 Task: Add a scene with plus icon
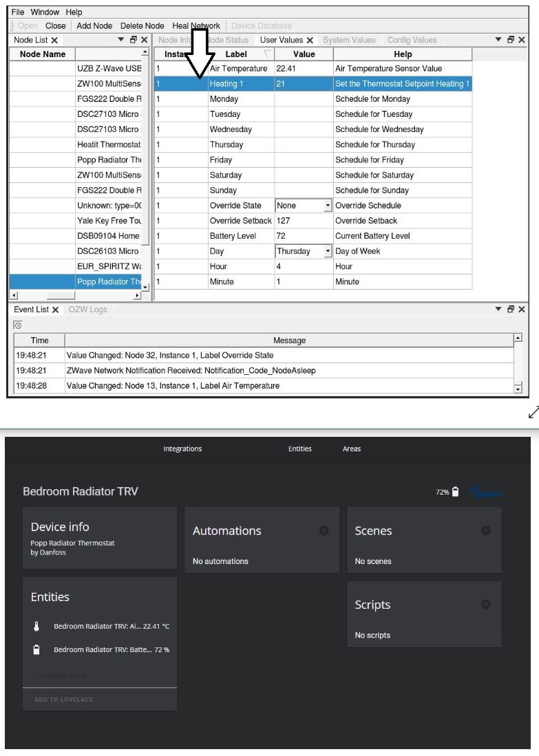486,530
